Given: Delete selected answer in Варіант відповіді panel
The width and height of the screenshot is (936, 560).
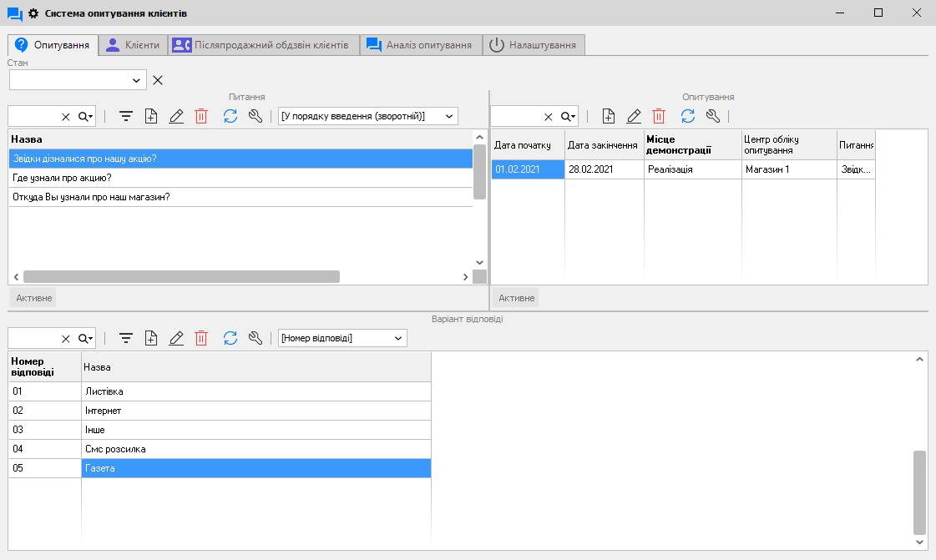Looking at the screenshot, I should [x=201, y=338].
